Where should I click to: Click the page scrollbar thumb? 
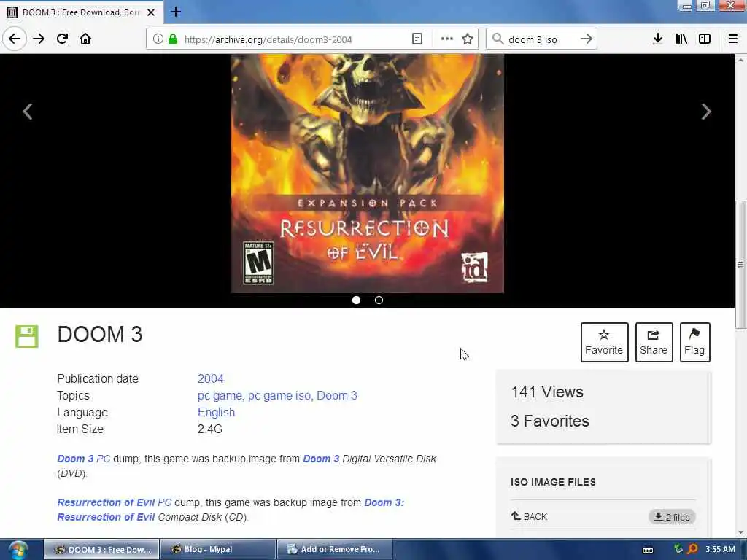[x=740, y=264]
